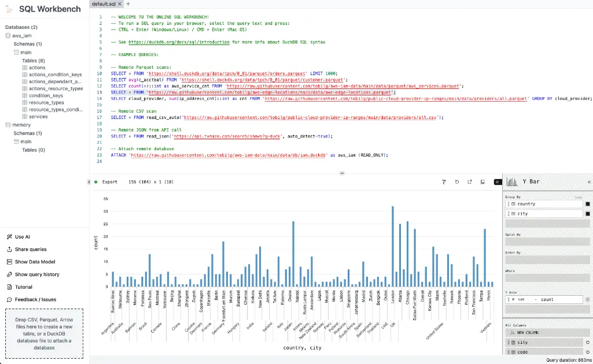Collapse the chart settings panel using the « arrow

pos(590,181)
